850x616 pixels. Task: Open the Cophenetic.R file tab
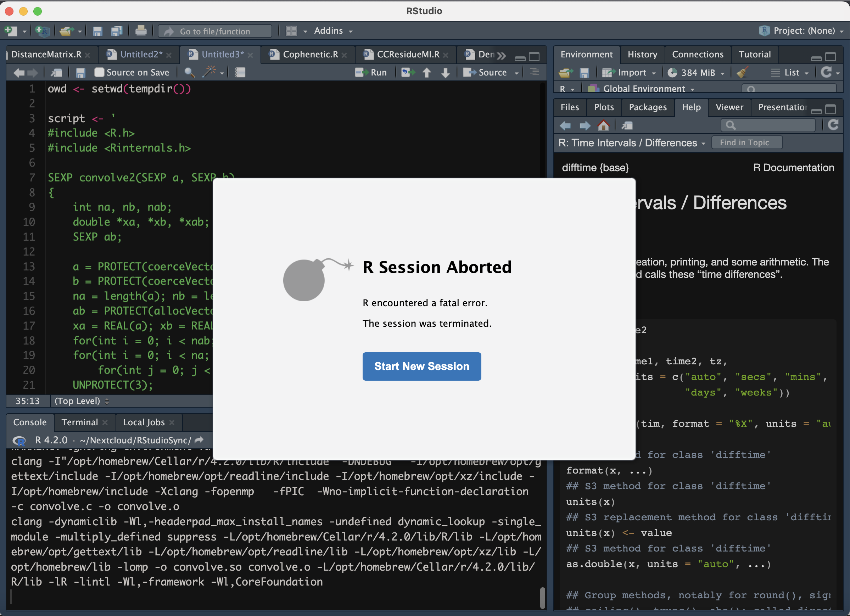coord(309,54)
